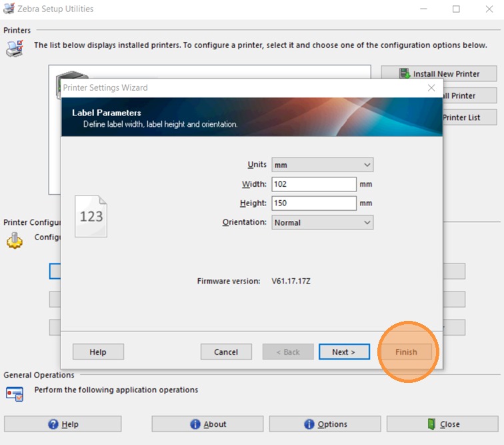Viewport: 504px width, 445px height.
Task: Click the label preview 123 page icon
Action: (91, 216)
